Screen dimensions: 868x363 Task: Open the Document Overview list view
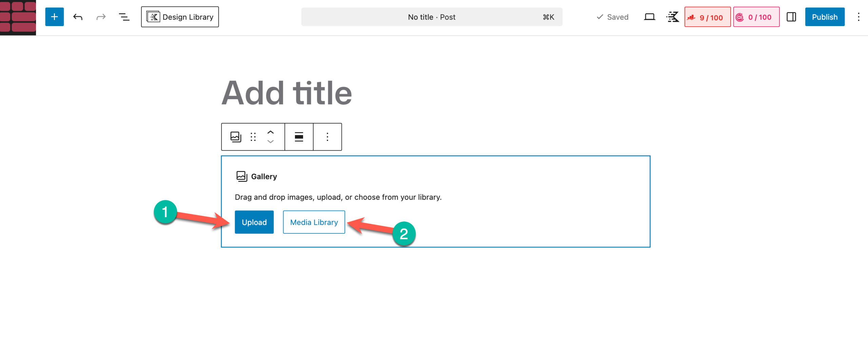click(124, 17)
